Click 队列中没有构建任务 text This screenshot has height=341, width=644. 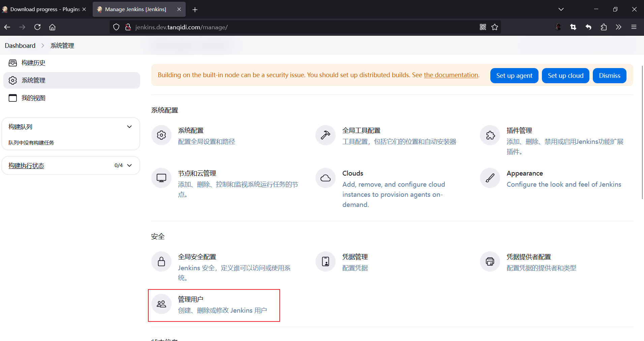(31, 143)
